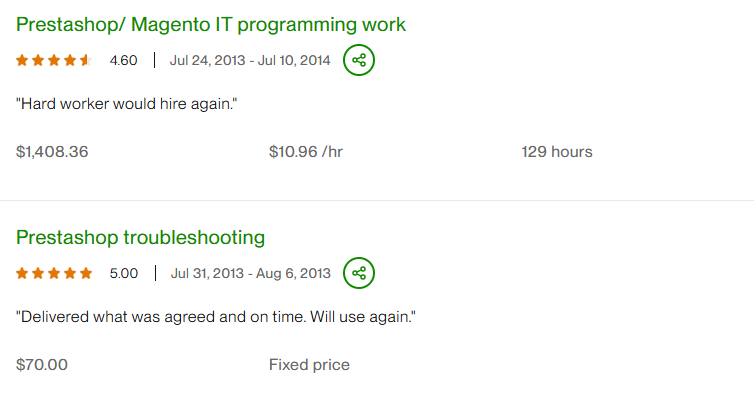The width and height of the screenshot is (754, 417).
Task: Click the last star of the 5.00 rating
Action: click(86, 273)
